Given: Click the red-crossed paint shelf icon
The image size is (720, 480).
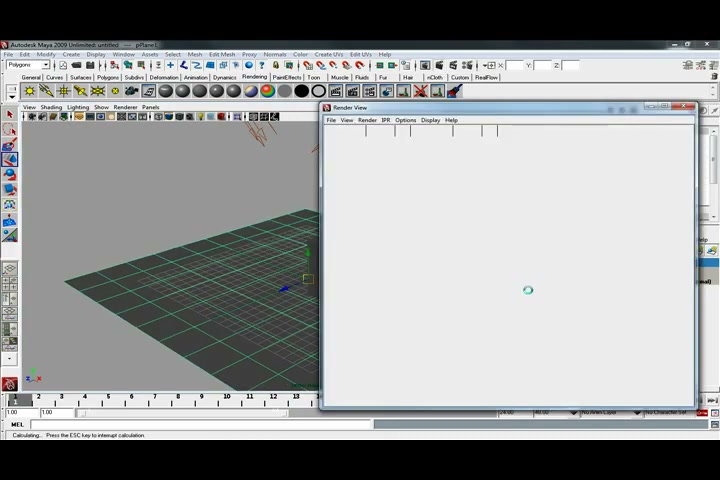Looking at the screenshot, I should 421,91.
